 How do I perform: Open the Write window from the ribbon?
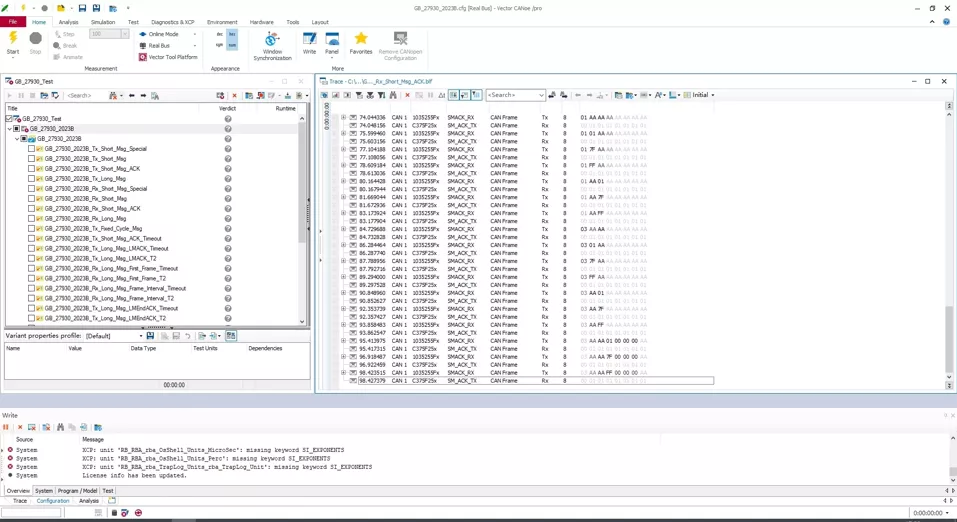(309, 43)
